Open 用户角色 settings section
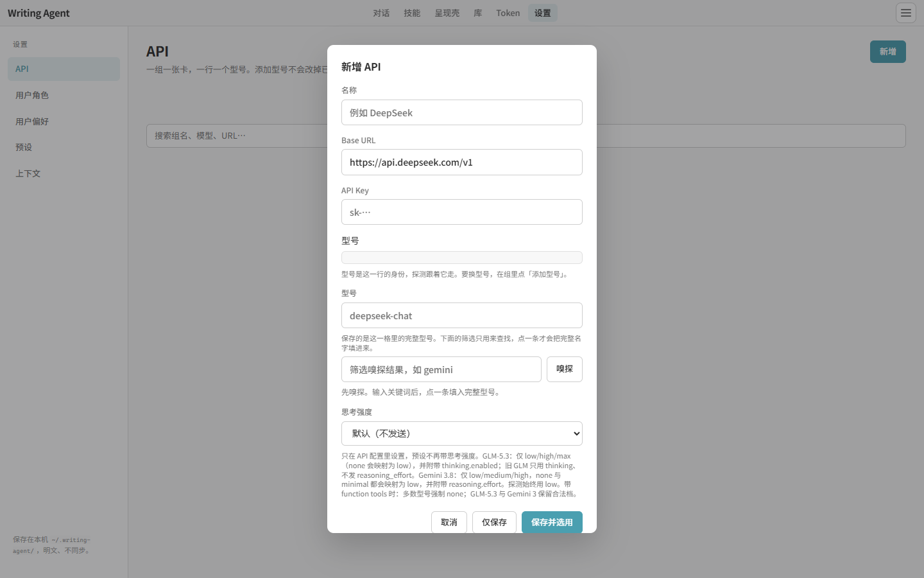 (64, 95)
